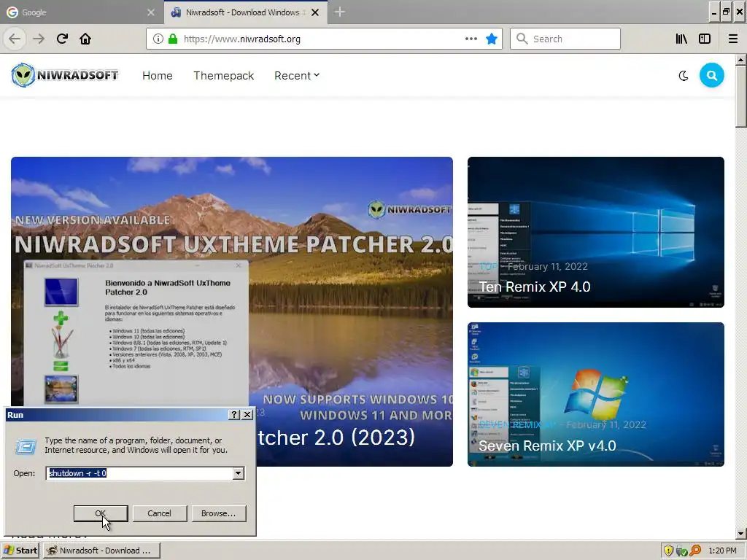
Task: Click the blue bookmark star
Action: pyautogui.click(x=492, y=39)
